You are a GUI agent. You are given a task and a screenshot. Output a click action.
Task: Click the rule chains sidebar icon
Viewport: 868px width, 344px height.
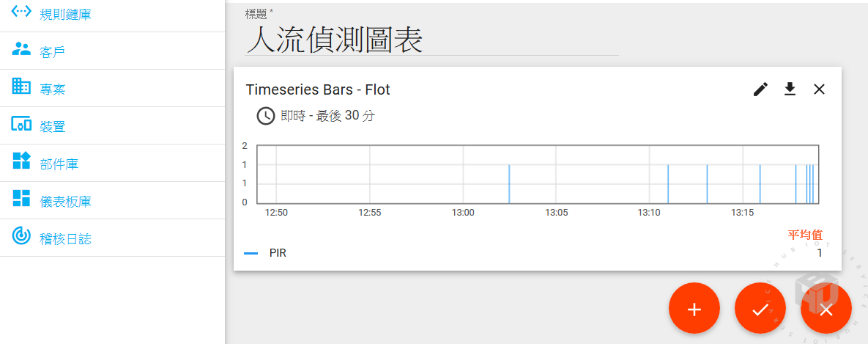22,12
